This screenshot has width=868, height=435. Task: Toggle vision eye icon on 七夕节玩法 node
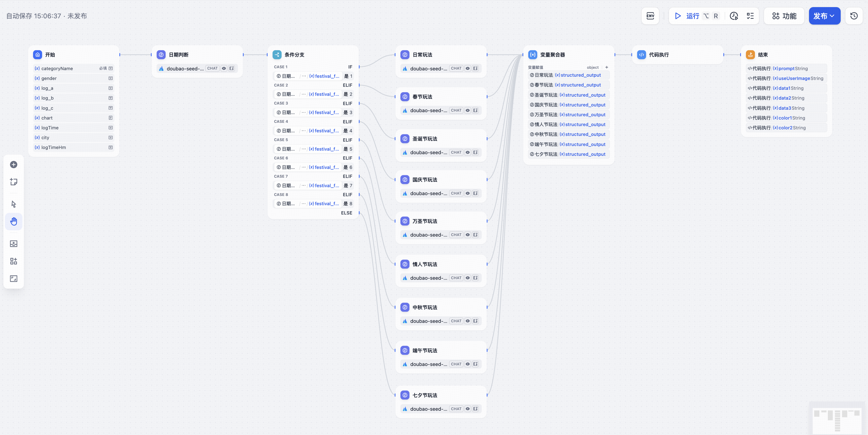(467, 409)
